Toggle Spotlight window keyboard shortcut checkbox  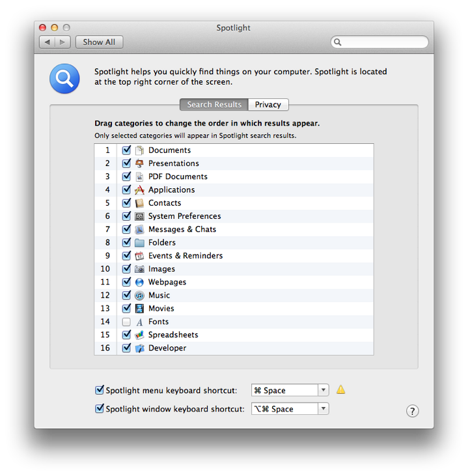click(x=99, y=409)
